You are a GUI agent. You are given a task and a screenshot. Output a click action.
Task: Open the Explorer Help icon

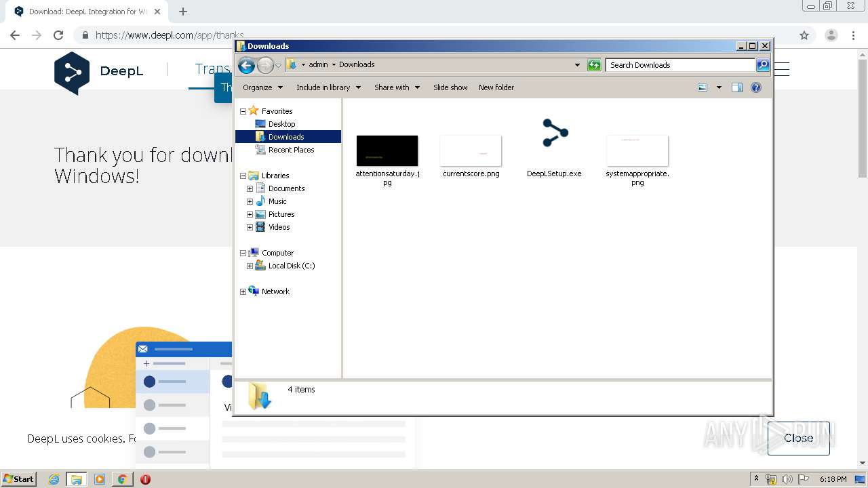pos(756,87)
